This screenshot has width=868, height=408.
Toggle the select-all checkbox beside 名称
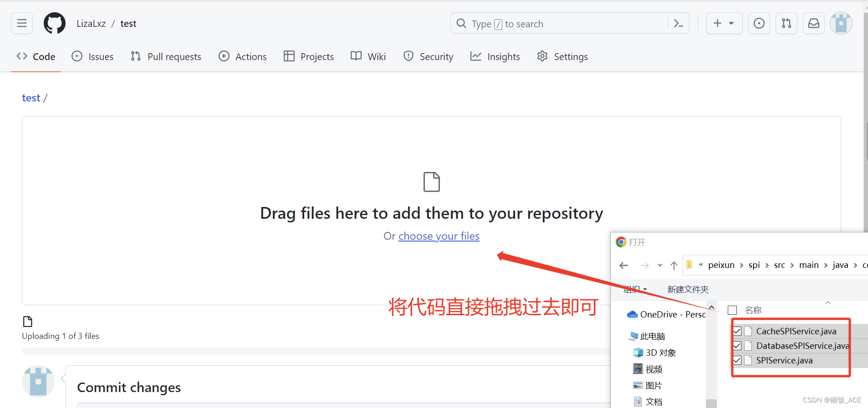(x=732, y=310)
